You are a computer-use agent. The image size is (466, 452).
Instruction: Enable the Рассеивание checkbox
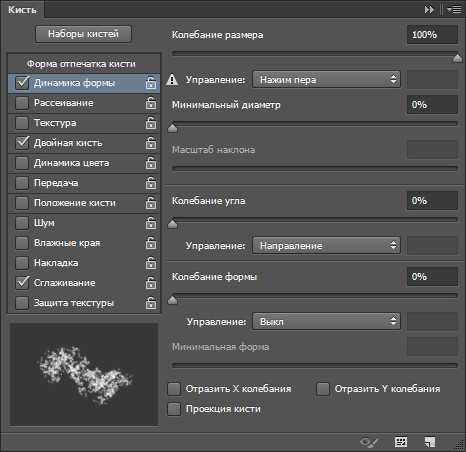tap(22, 103)
